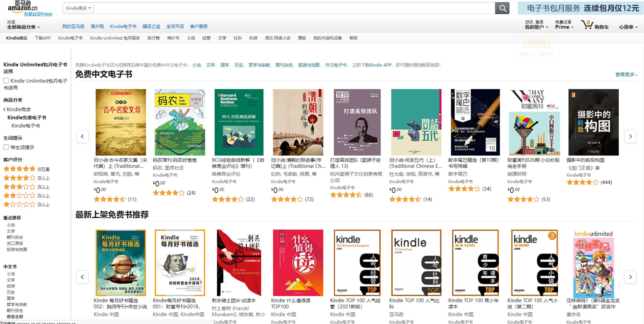The image size is (644, 324).
Task: Go to previous free Chinese ebooks carousel page
Action: 82,136
